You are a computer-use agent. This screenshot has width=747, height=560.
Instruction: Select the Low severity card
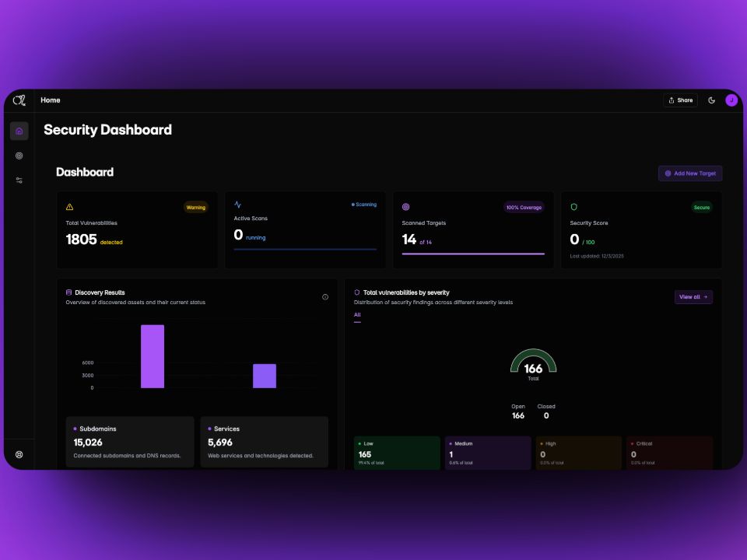(x=397, y=453)
